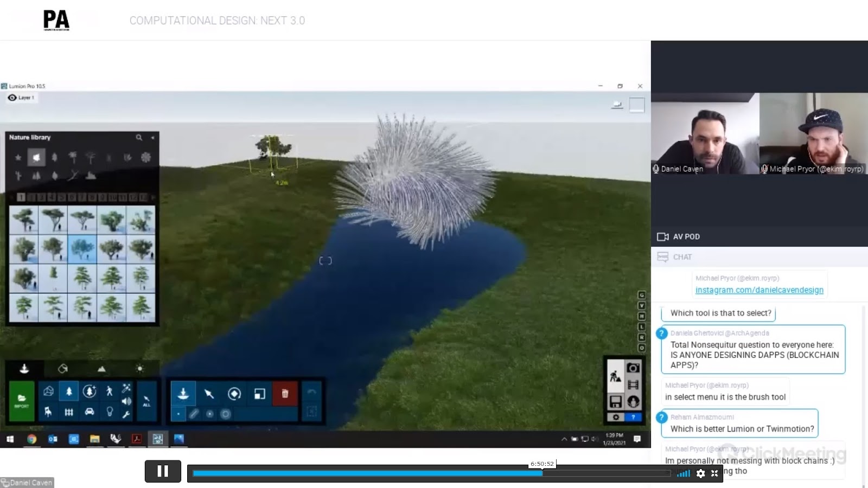The image size is (868, 488).
Task: Click the red Delete trash tool
Action: pyautogui.click(x=285, y=394)
